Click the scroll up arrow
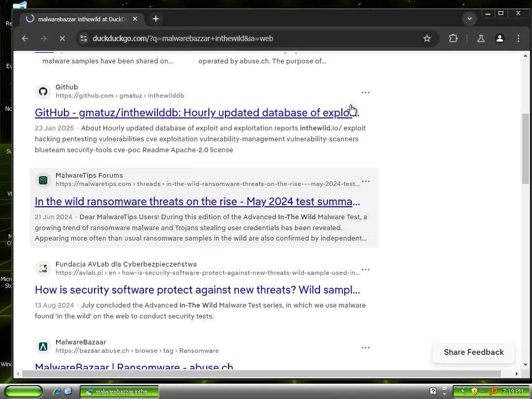Image resolution: width=532 pixels, height=399 pixels. [x=525, y=55]
